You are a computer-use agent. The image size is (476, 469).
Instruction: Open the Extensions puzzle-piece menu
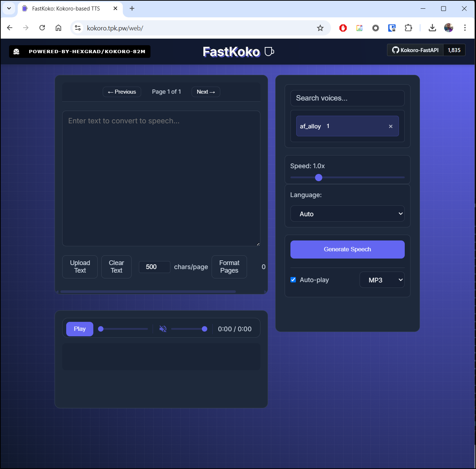[x=408, y=28]
